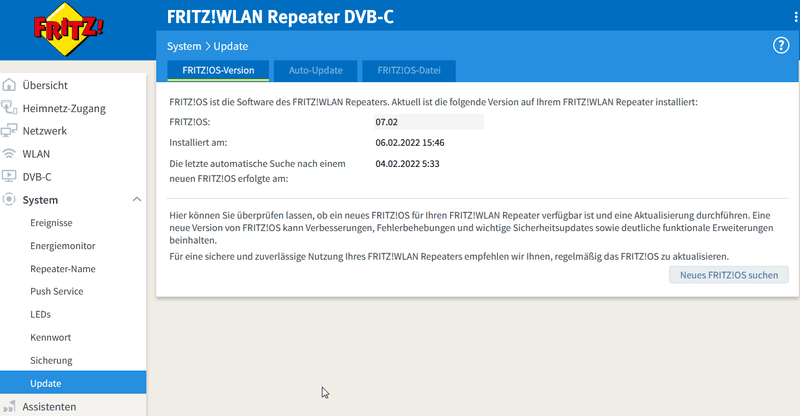Viewport: 800px width, 416px height.
Task: Switch to the Auto-Update tab
Action: [315, 70]
